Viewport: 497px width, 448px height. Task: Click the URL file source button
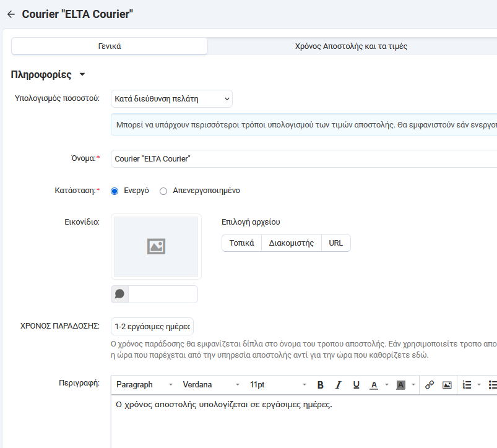click(336, 243)
